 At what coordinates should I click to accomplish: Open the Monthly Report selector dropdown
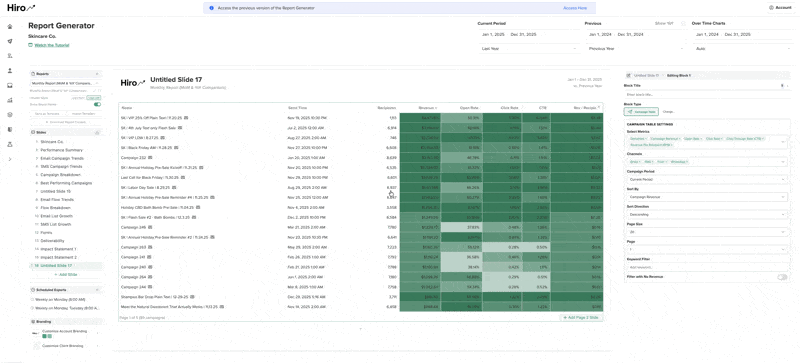point(65,83)
